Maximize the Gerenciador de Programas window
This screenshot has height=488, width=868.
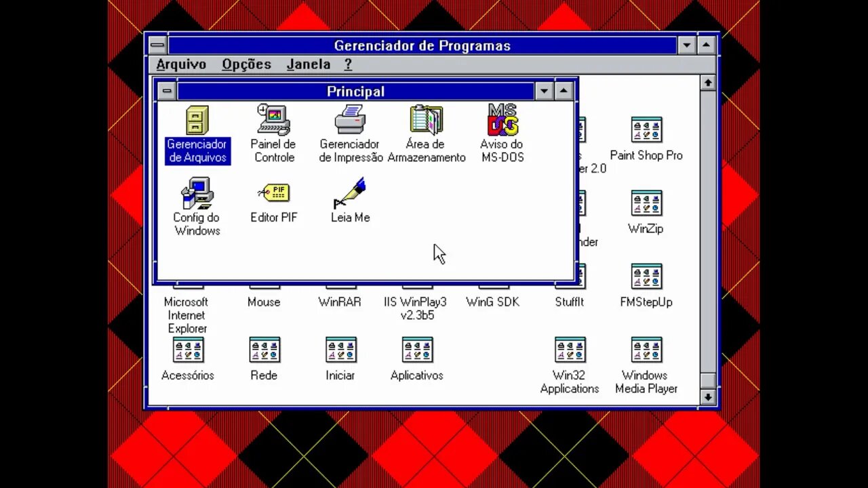[x=706, y=45]
